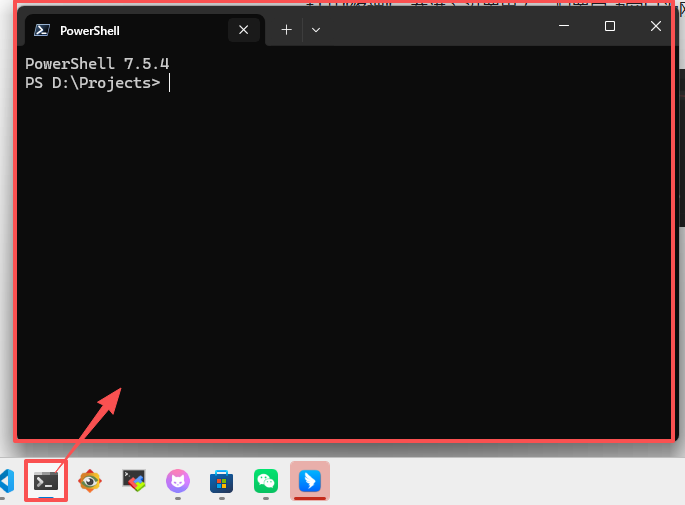
Task: Open the terminal-with-blocks app icon in taskbar
Action: coord(134,481)
